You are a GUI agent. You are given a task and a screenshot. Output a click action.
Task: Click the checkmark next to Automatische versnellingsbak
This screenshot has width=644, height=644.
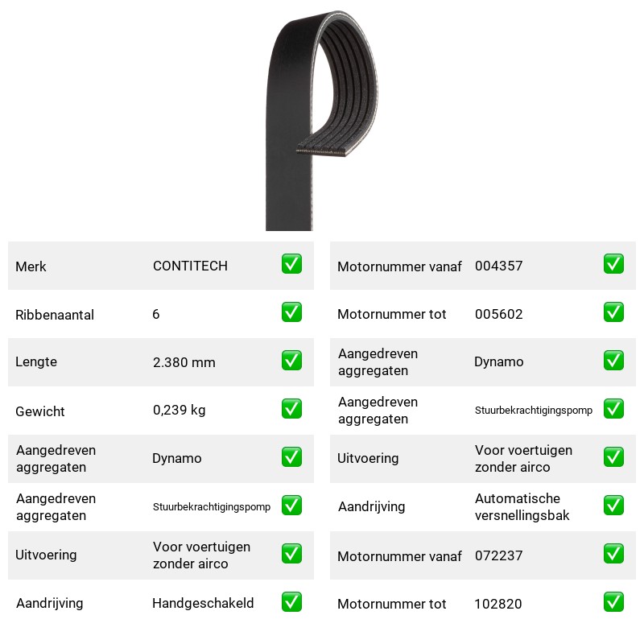613,506
